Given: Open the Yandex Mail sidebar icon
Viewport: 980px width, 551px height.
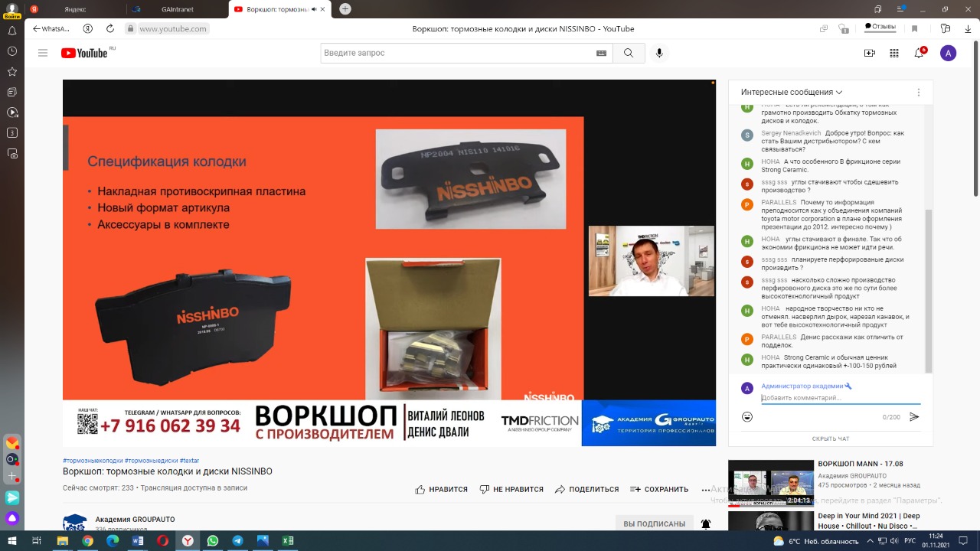Looking at the screenshot, I should [12, 442].
